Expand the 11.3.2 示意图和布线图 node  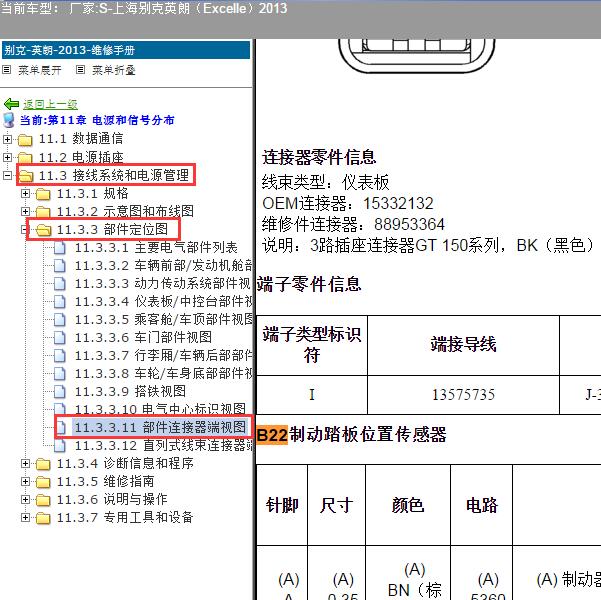click(25, 212)
